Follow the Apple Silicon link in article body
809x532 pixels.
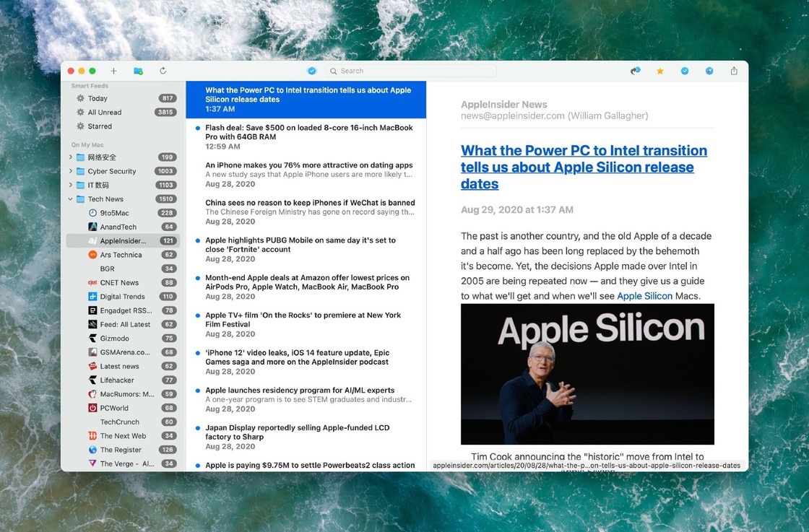tap(644, 296)
